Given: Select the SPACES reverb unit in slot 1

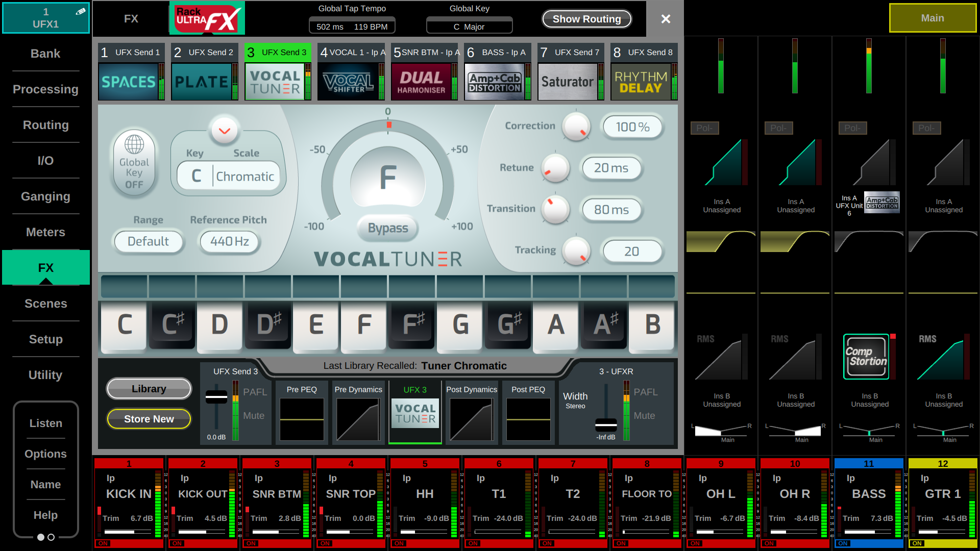Looking at the screenshot, I should 128,82.
